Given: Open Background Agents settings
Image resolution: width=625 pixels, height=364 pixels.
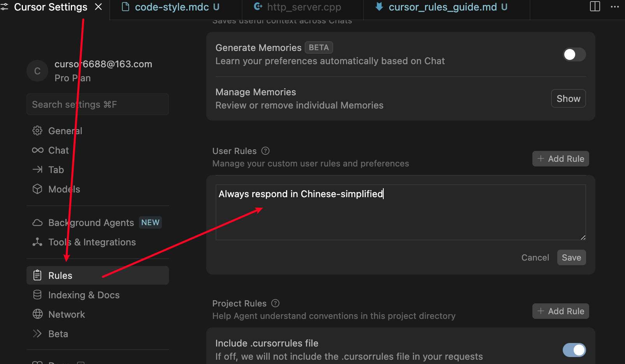Looking at the screenshot, I should [x=97, y=222].
